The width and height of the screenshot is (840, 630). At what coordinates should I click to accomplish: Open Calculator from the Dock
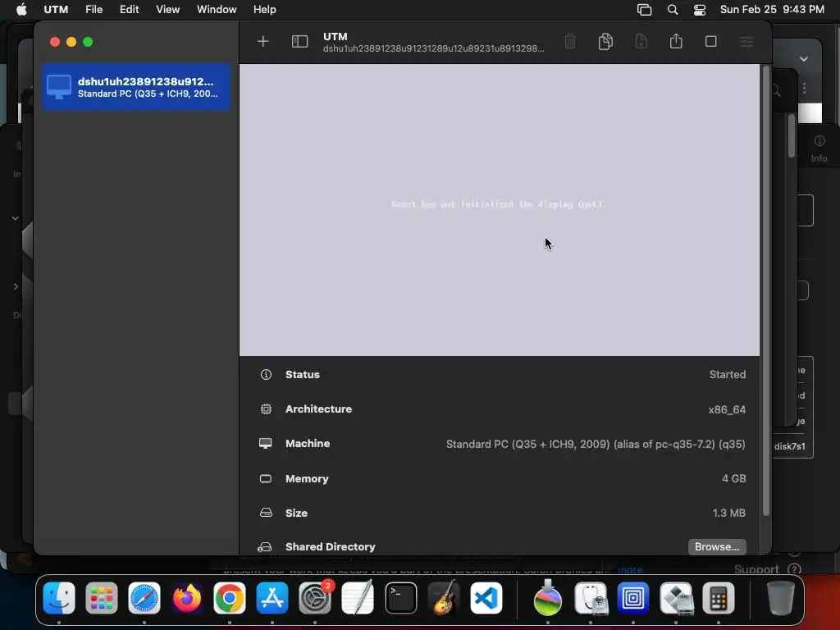point(719,598)
